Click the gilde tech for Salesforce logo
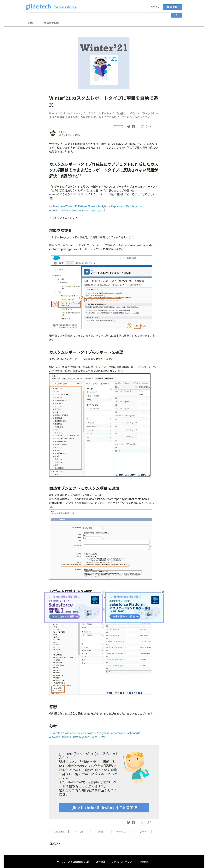Image resolution: width=208 pixels, height=868 pixels. click(x=51, y=7)
